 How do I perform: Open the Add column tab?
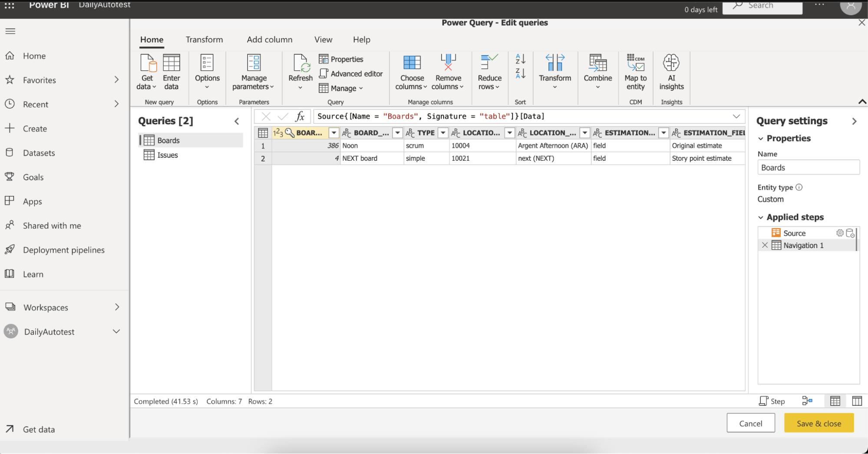point(270,40)
